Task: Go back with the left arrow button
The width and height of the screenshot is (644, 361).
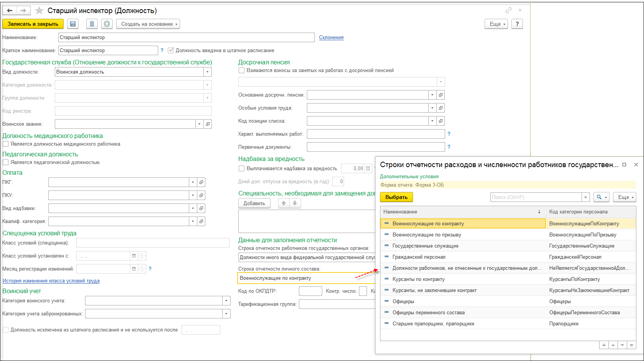Action: 10,10
